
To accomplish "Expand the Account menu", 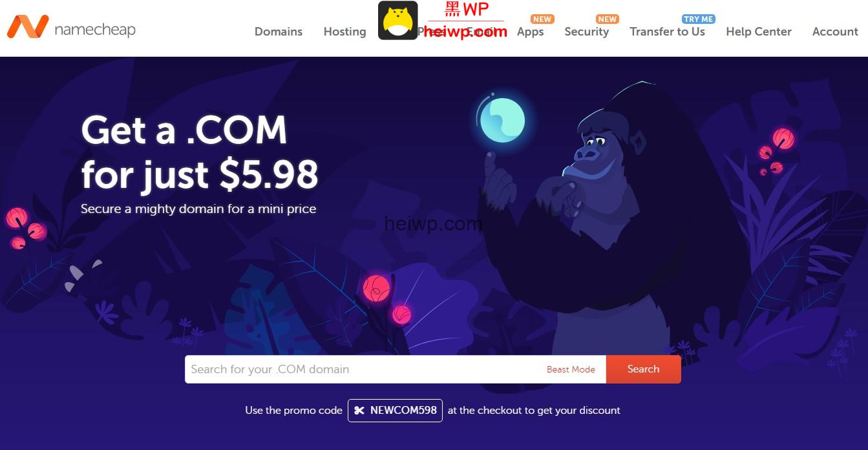I will tap(835, 32).
